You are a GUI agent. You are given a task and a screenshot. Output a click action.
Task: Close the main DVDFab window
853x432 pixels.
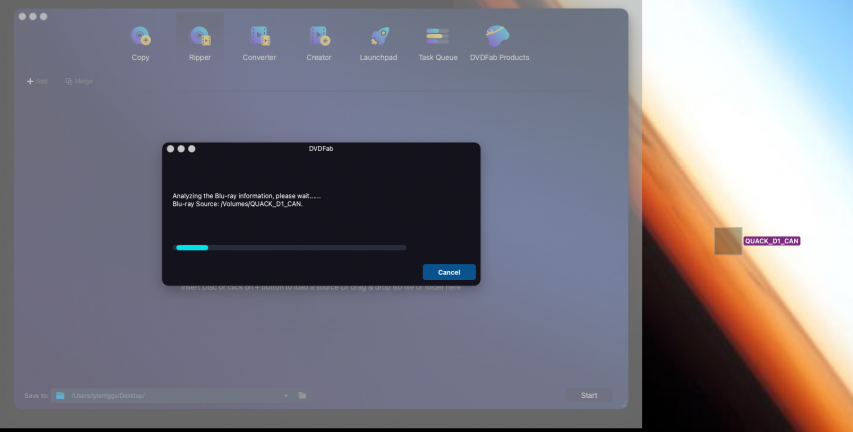click(x=22, y=16)
